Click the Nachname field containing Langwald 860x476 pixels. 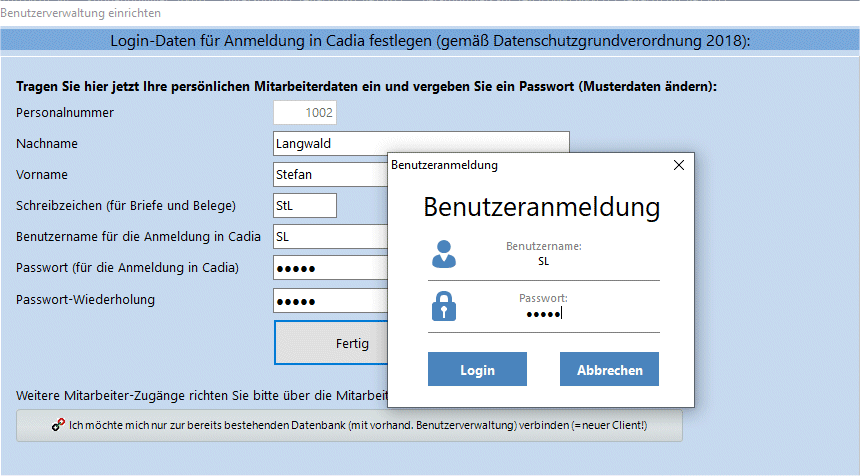tap(421, 144)
